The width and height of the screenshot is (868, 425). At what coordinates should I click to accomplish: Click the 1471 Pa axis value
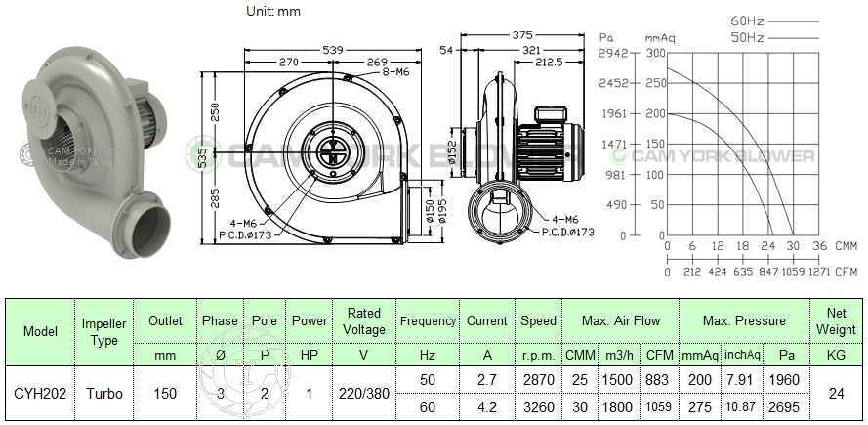click(x=614, y=144)
